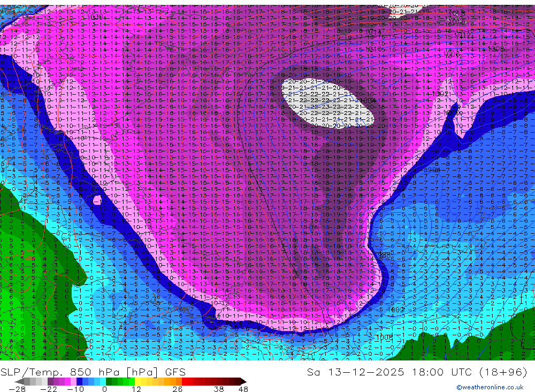Click the '38' label under the color bar
Viewport: 535px width, 392px height.
(219, 389)
